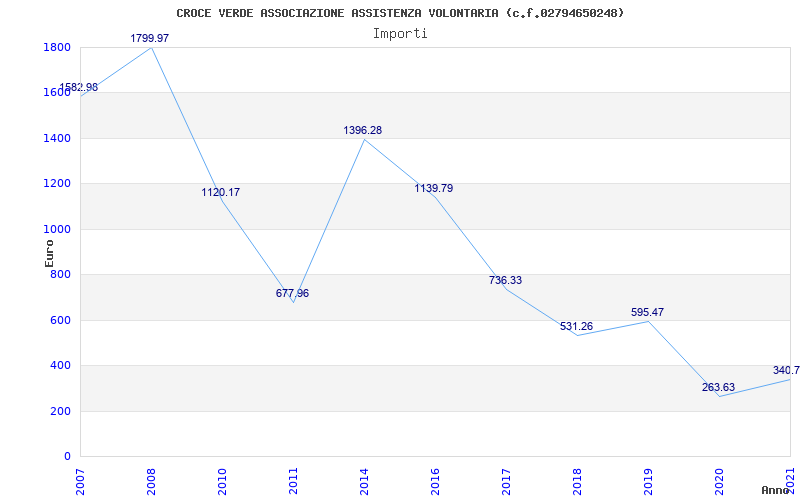Click the 531.26 data label
800x500 pixels.
point(577,326)
